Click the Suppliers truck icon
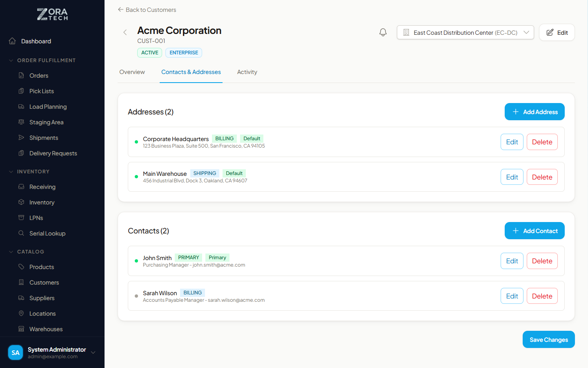 coord(21,298)
